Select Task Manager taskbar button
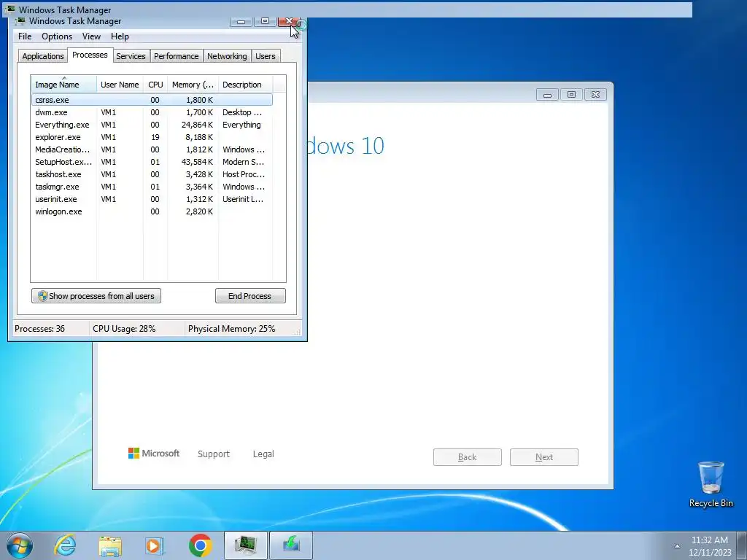Image resolution: width=747 pixels, height=560 pixels. point(246,545)
